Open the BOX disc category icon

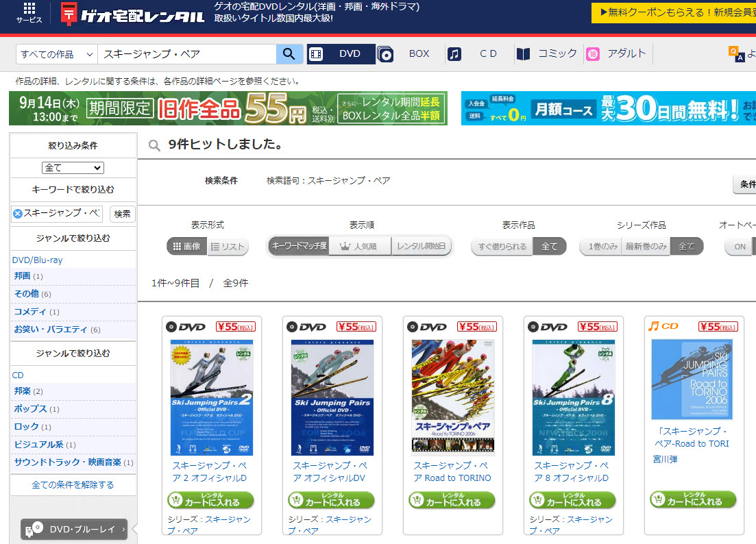click(385, 54)
